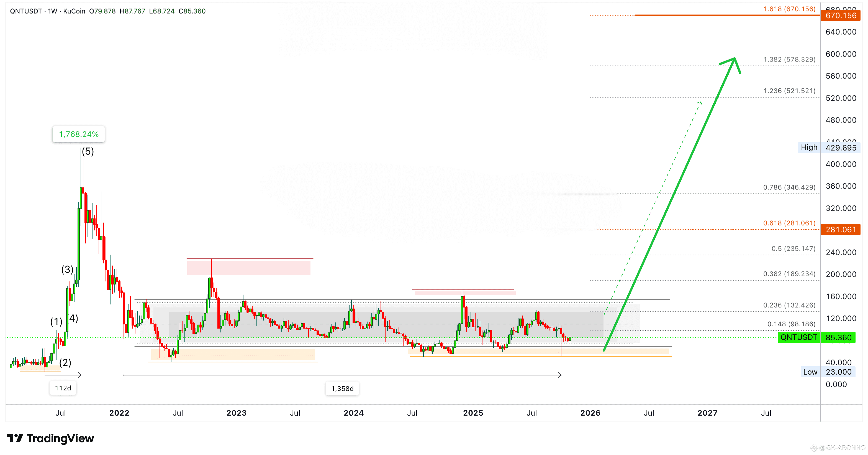Screen dimensions: 868x455
Task: Click the orange 670.156 price tag
Action: (840, 16)
